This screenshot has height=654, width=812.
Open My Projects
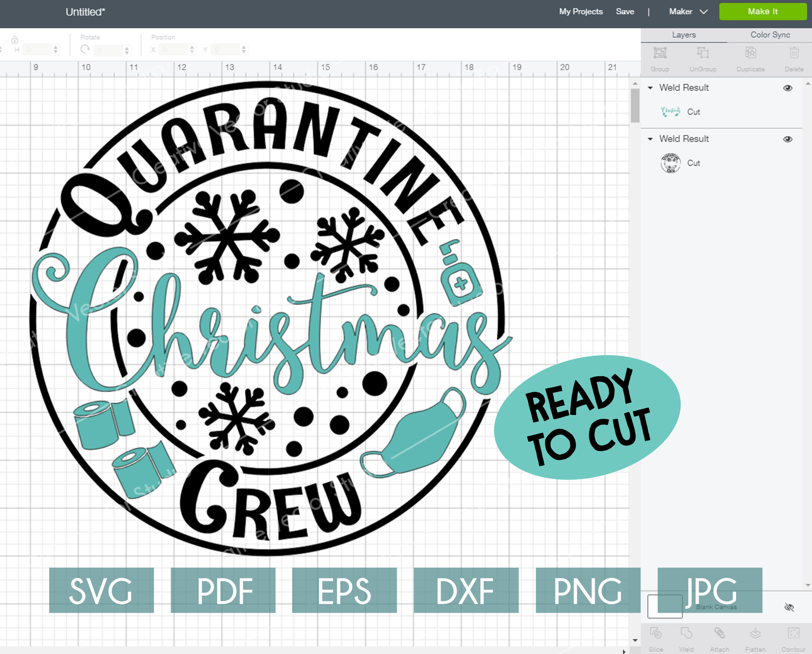[580, 12]
